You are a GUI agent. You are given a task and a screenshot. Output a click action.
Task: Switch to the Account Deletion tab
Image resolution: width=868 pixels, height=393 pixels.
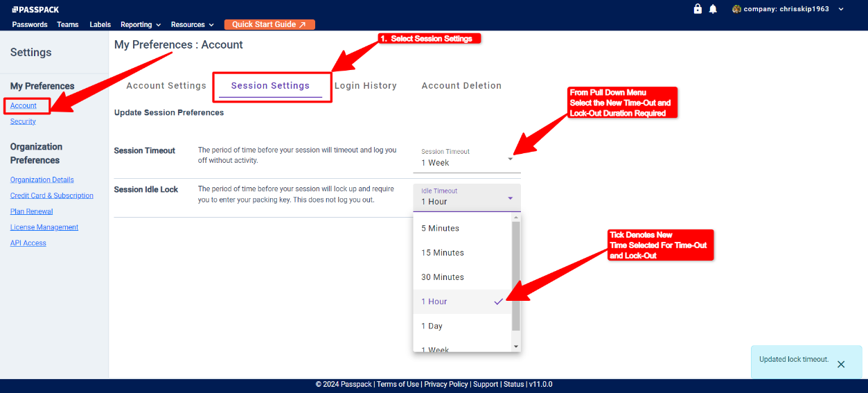461,85
